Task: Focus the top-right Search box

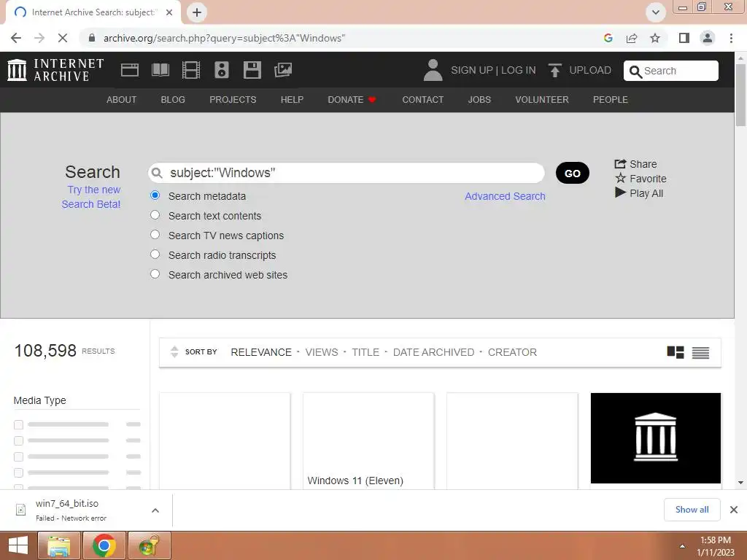Action: [671, 71]
